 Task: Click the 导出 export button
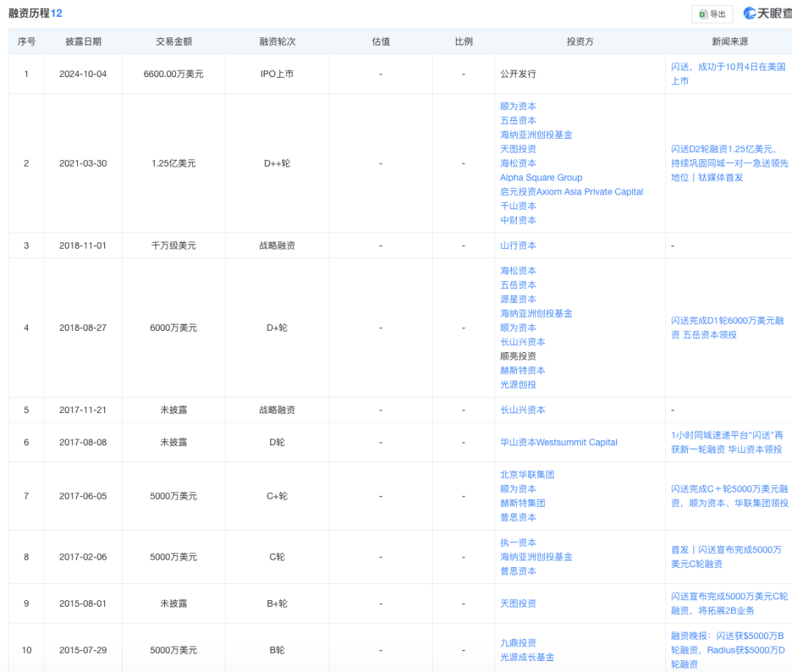712,14
